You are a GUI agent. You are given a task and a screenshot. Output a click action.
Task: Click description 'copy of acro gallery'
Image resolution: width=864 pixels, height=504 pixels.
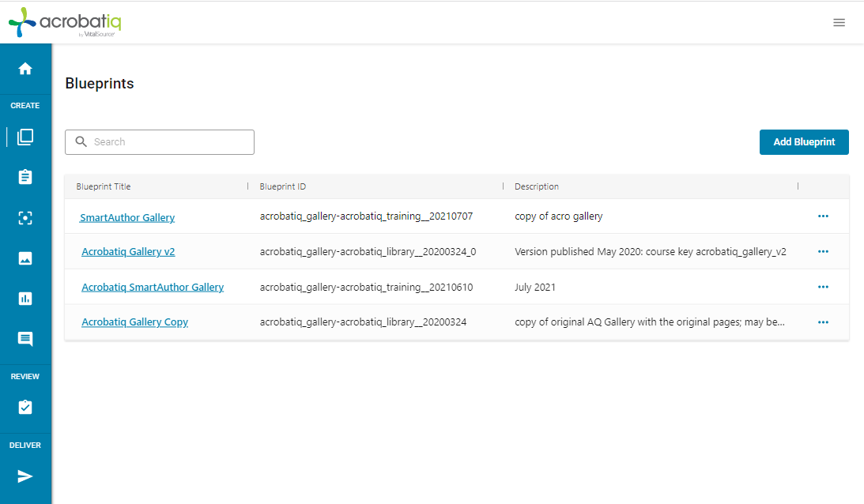pos(559,216)
